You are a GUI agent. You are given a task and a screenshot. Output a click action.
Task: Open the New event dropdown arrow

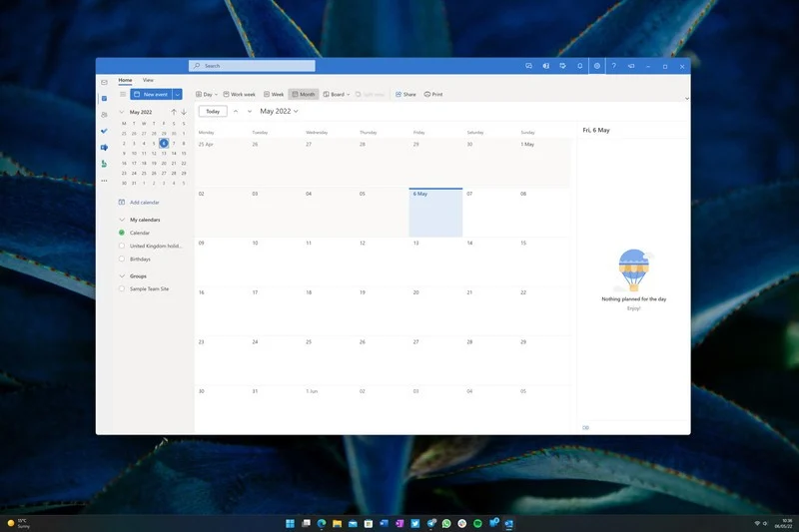(178, 94)
